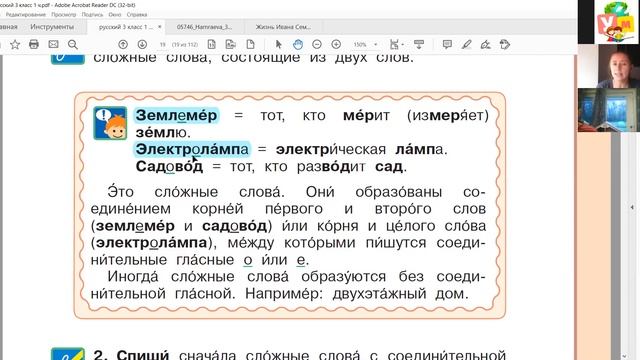640x360 pixels.
Task: Select the highlight pen tool
Action: (x=467, y=44)
